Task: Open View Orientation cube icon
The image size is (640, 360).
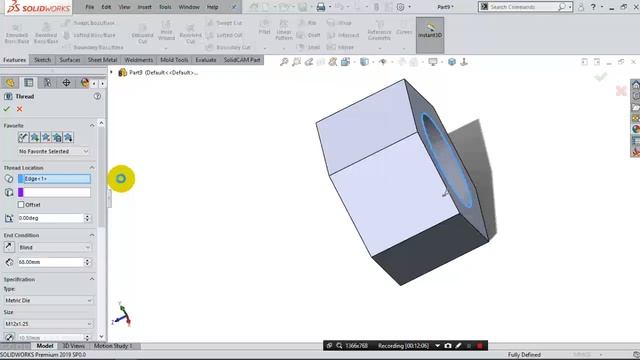Action: 345,62
